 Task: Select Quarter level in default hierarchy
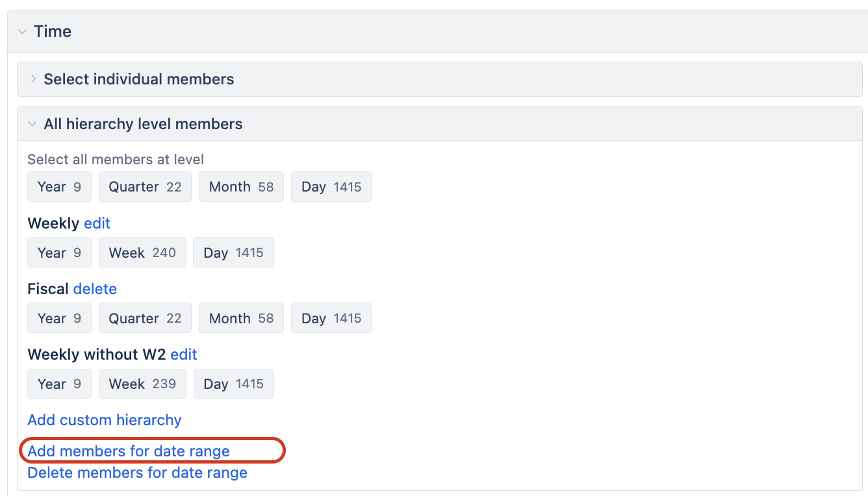coord(145,187)
